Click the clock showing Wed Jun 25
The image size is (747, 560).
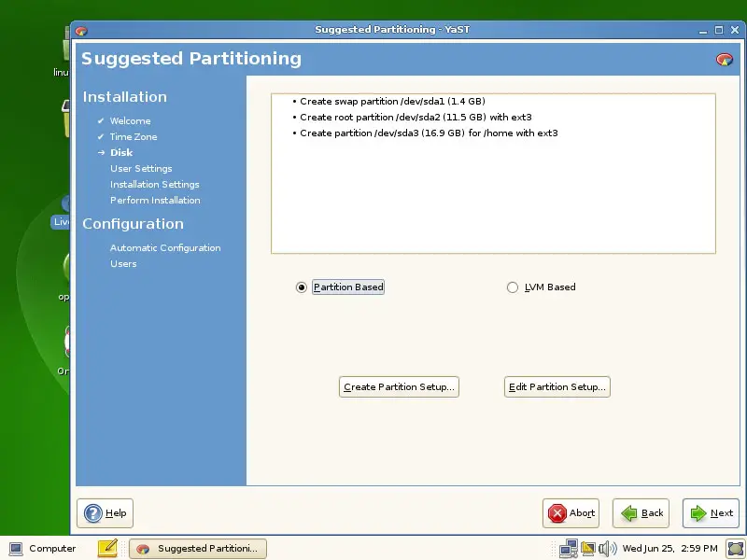[669, 548]
